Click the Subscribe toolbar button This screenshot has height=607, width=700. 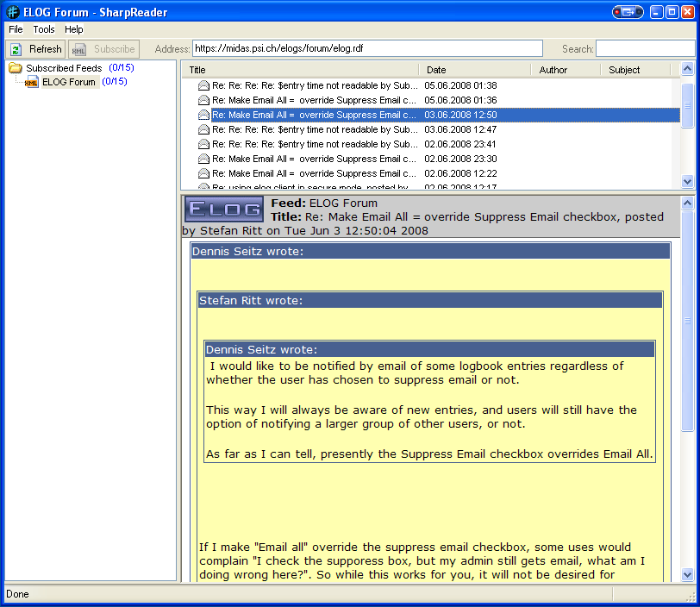coord(104,49)
